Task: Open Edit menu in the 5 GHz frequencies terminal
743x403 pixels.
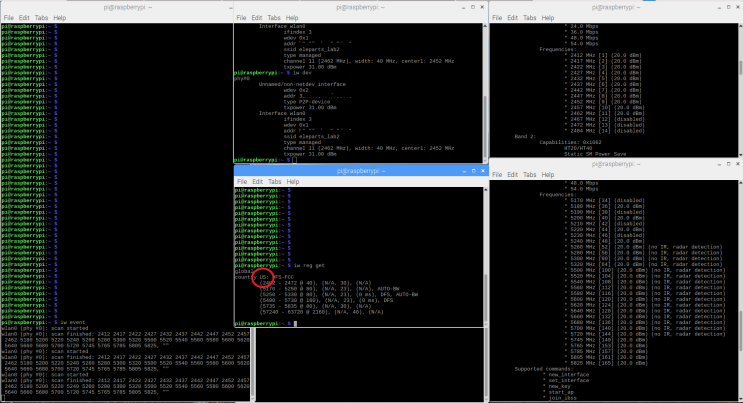Action: 513,174
